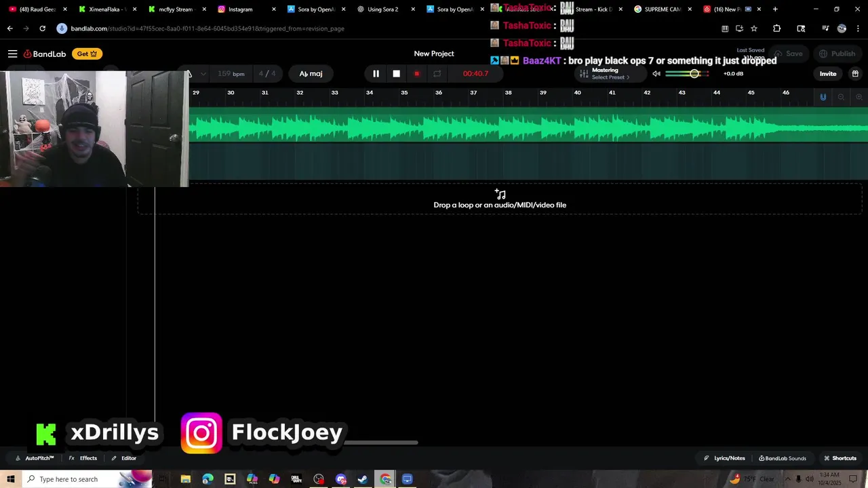Open the browser profile avatar
This screenshot has height=488, width=868.
(x=842, y=28)
